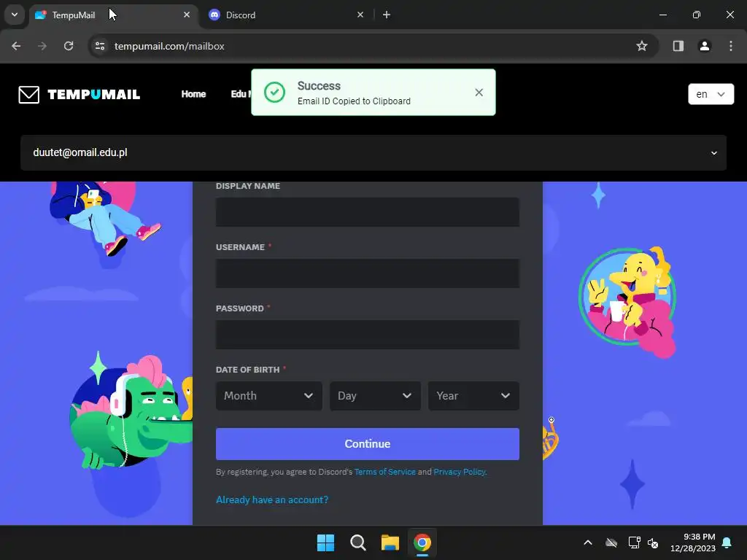Bookmark this page with the star icon
The width and height of the screenshot is (747, 560).
642,46
